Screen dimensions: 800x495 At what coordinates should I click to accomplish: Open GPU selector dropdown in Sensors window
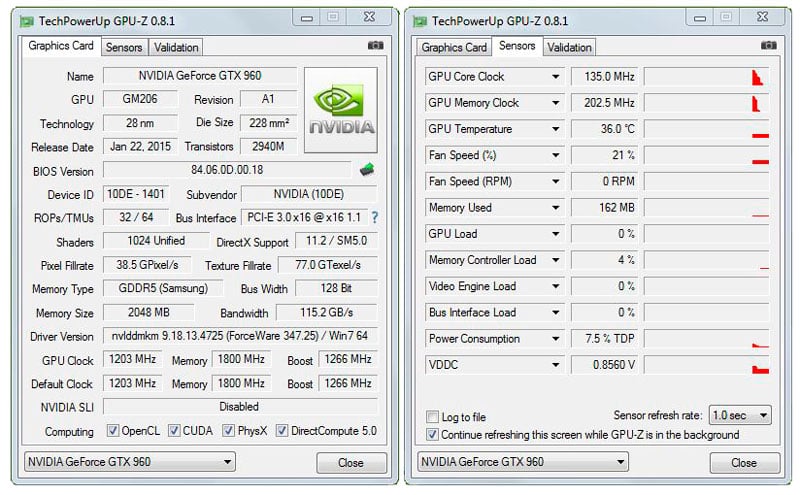click(523, 462)
